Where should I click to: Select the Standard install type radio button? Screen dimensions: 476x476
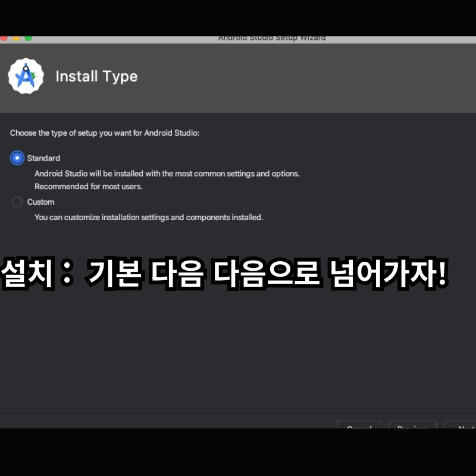(17, 158)
